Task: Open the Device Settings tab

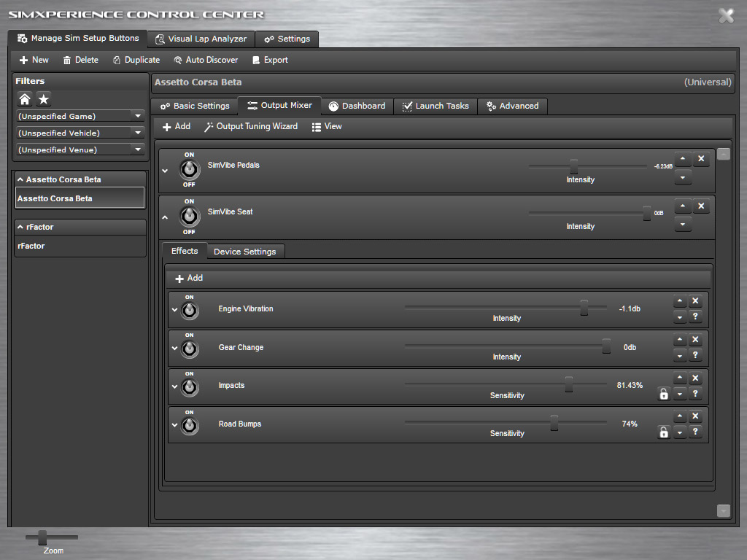Action: click(244, 252)
